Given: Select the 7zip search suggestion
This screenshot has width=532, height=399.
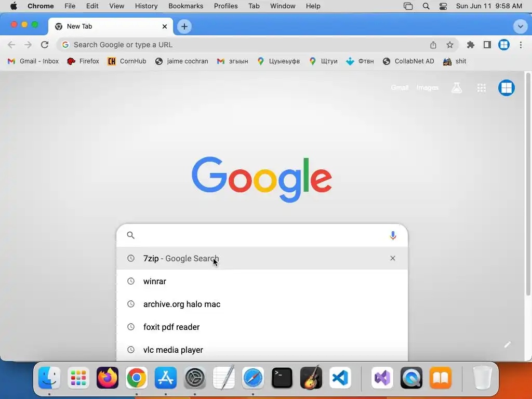Looking at the screenshot, I should coord(262,258).
